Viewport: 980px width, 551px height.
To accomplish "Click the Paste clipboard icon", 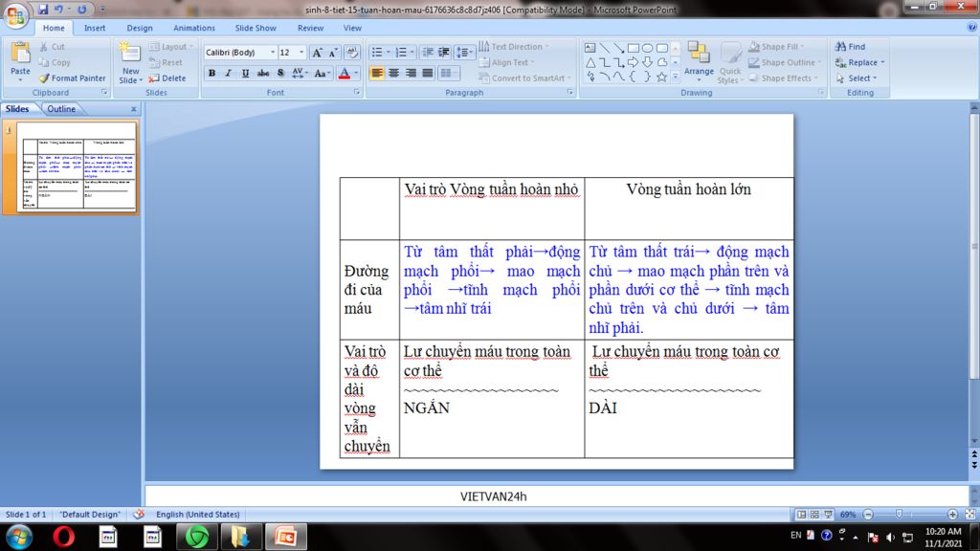I will point(20,55).
